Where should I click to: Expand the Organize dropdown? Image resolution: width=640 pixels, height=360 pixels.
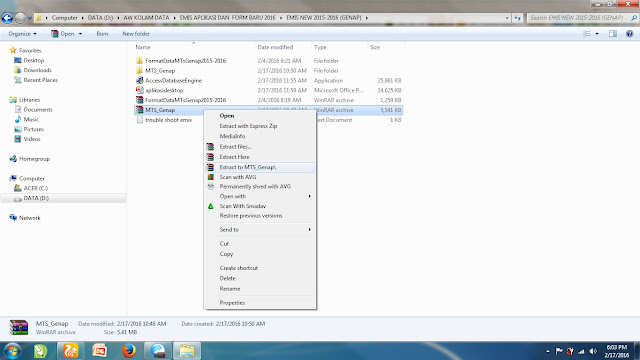(22, 34)
